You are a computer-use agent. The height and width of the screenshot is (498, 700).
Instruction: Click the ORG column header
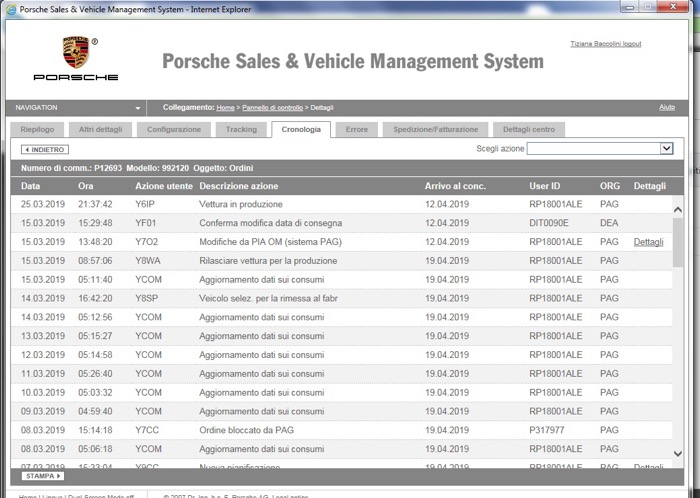(610, 186)
